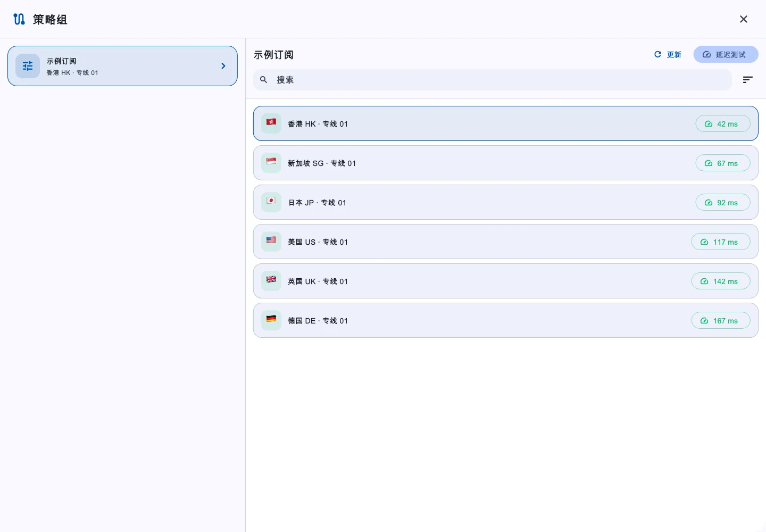Viewport: 766px width, 532px height.
Task: Click the 167 ms latency badge
Action: [721, 320]
